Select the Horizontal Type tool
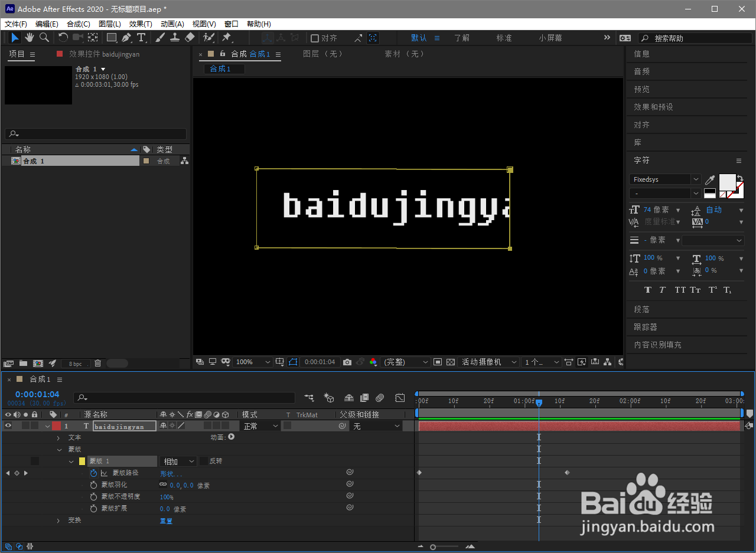The image size is (756, 553). 142,38
